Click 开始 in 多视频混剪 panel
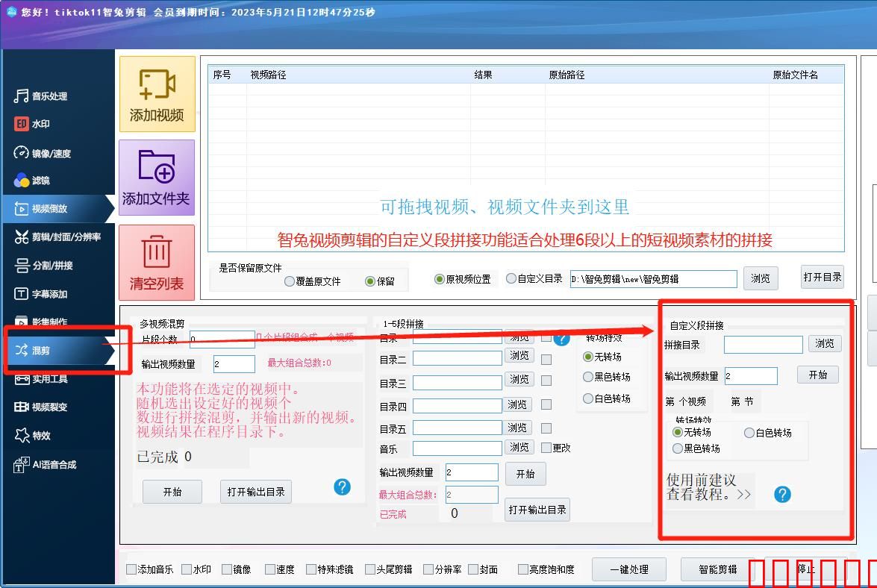 (x=172, y=492)
